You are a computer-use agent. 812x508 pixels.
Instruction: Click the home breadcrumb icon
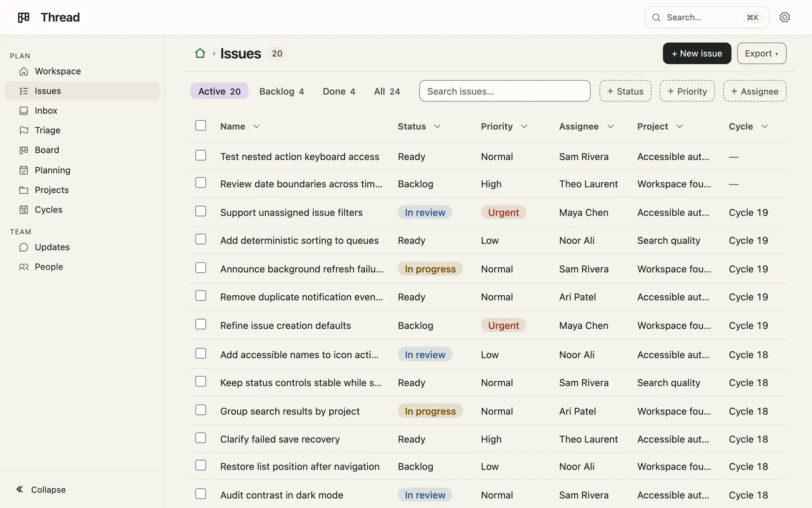(x=200, y=53)
